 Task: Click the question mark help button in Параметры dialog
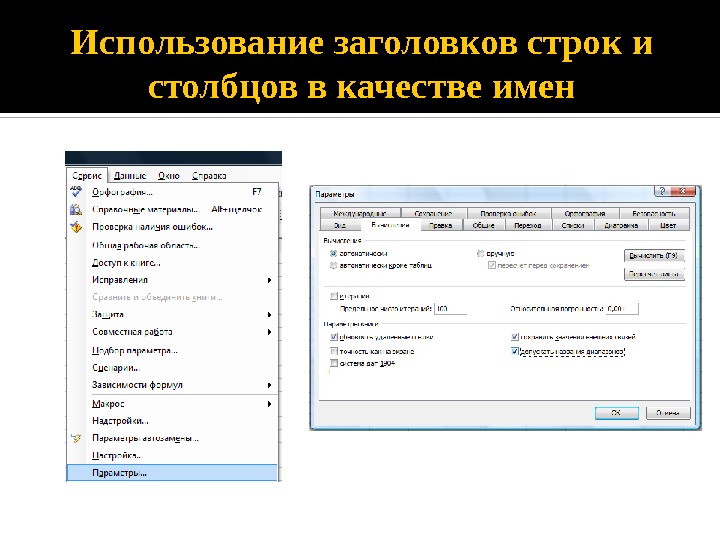click(662, 191)
